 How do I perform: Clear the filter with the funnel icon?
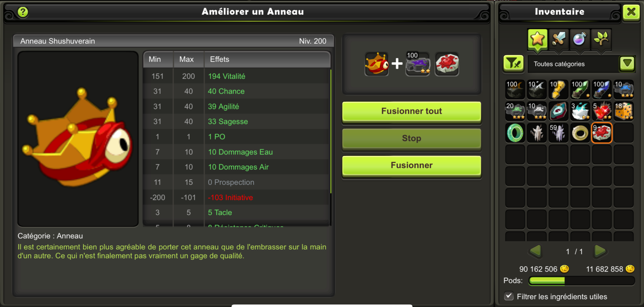514,64
